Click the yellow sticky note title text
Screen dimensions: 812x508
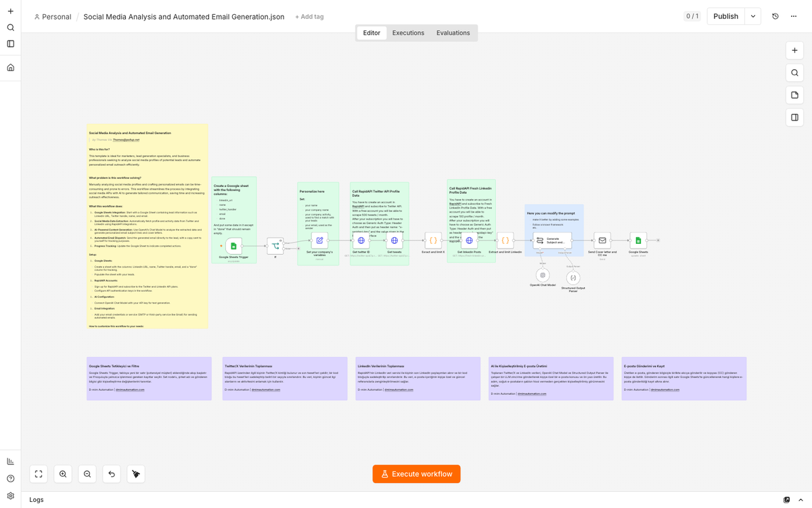click(130, 133)
